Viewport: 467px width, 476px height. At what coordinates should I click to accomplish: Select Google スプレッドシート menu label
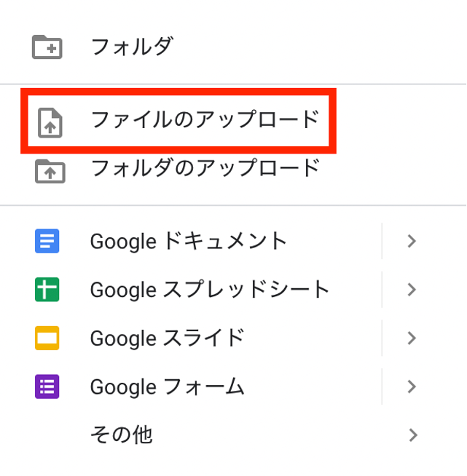click(x=210, y=290)
